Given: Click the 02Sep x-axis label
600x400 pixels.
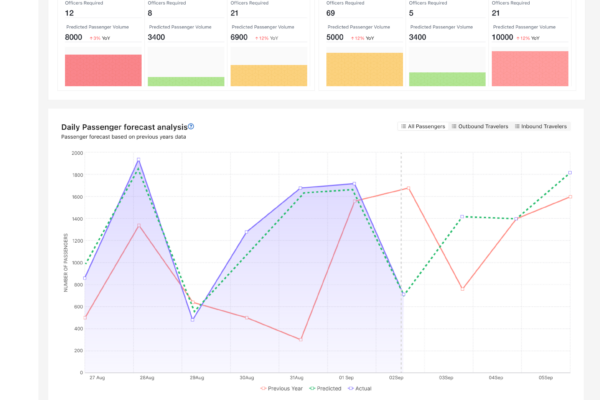Looking at the screenshot, I should 396,378.
